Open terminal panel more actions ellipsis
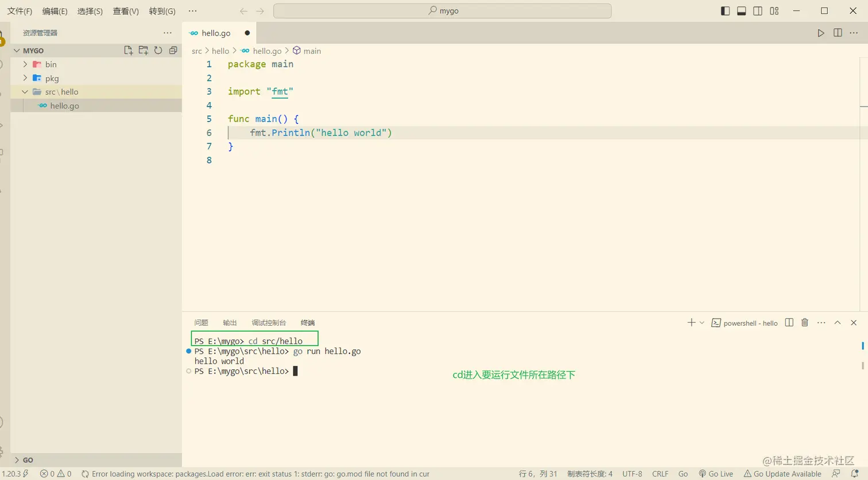 pos(821,323)
